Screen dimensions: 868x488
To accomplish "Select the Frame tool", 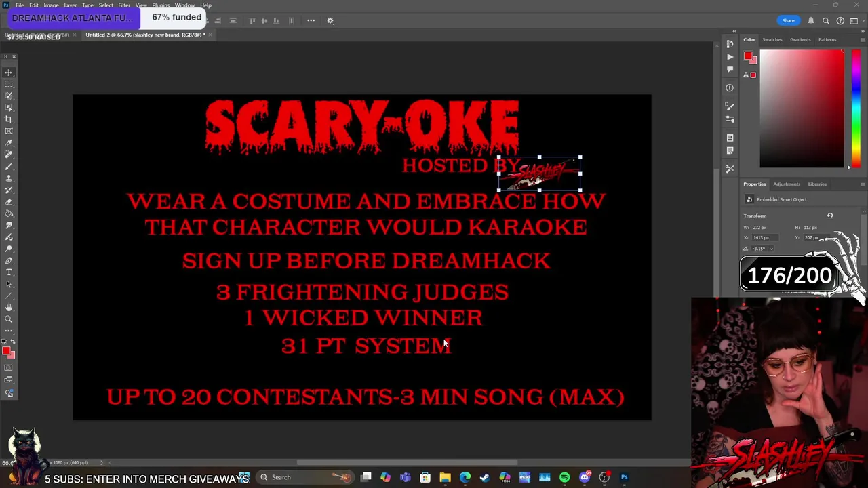I will pos(9,131).
